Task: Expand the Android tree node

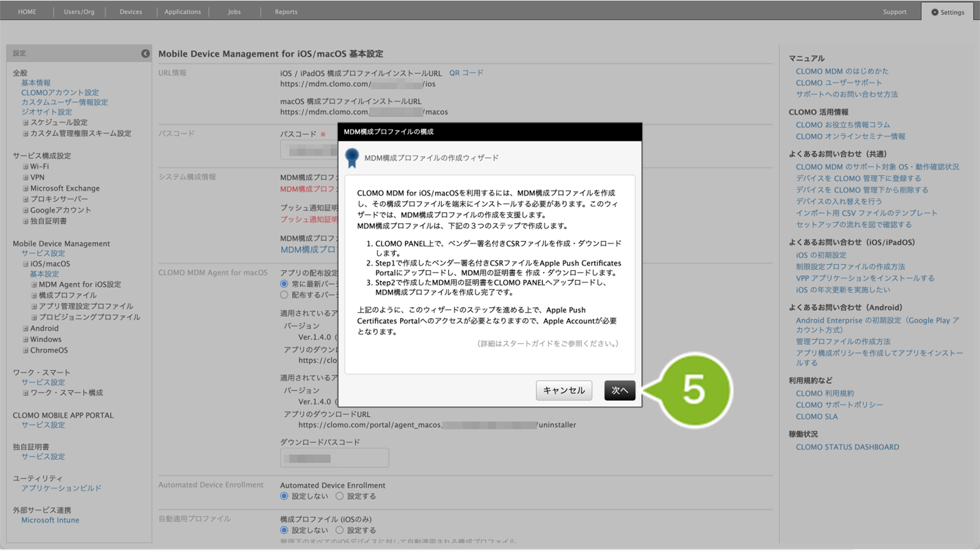Action: pyautogui.click(x=25, y=328)
